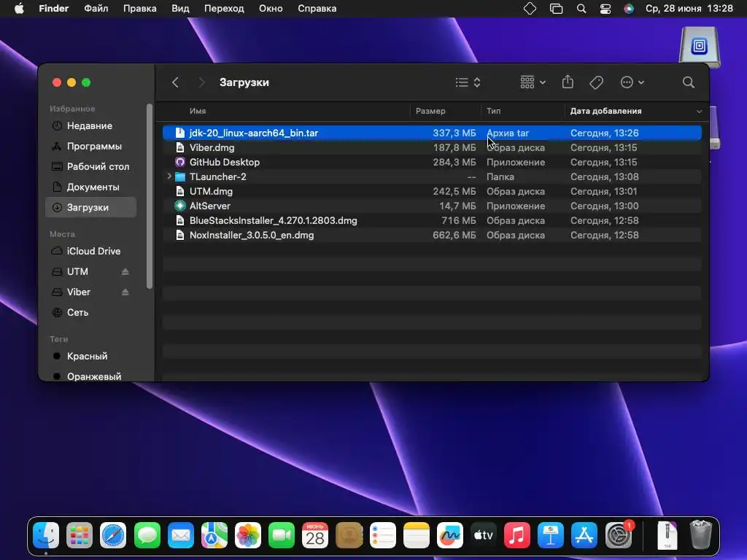This screenshot has height=560, width=747.
Task: Open the Finder menu in menu bar
Action: (x=53, y=9)
